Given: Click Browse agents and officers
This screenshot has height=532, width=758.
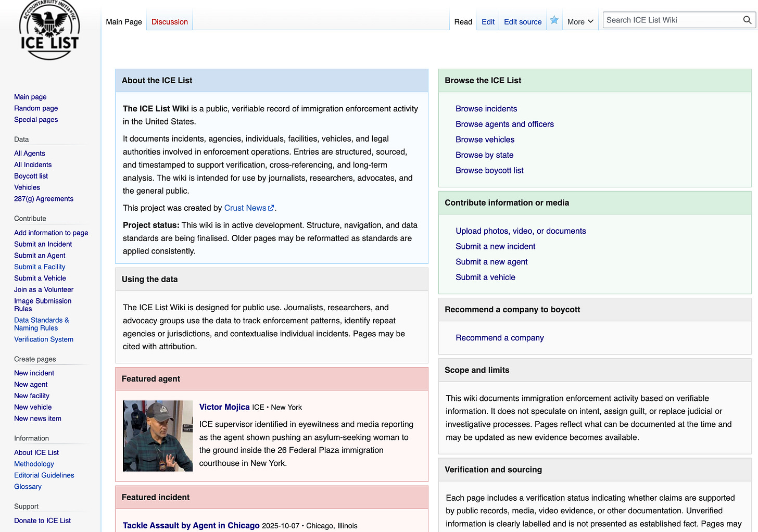Looking at the screenshot, I should (504, 124).
